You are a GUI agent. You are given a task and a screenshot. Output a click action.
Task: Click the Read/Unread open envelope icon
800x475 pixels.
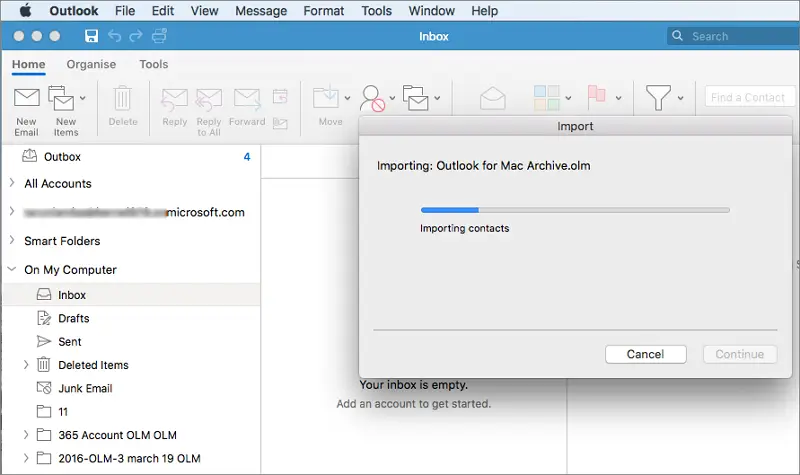pos(492,98)
